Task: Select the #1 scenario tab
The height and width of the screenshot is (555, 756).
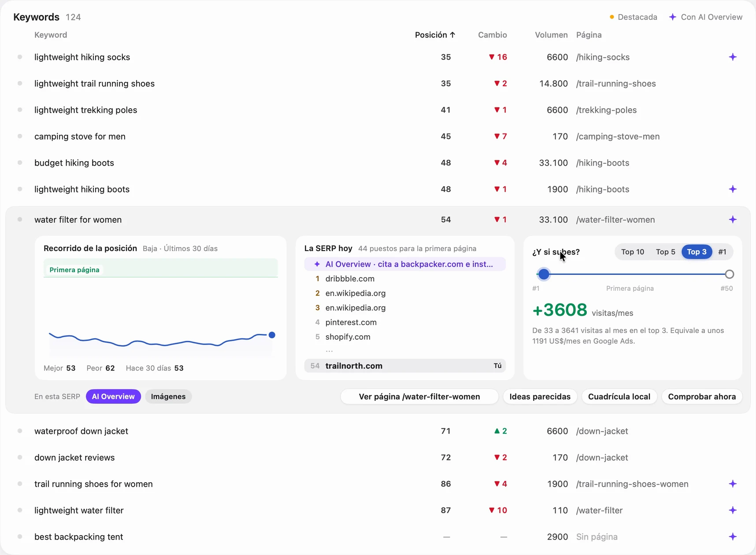Action: point(722,252)
